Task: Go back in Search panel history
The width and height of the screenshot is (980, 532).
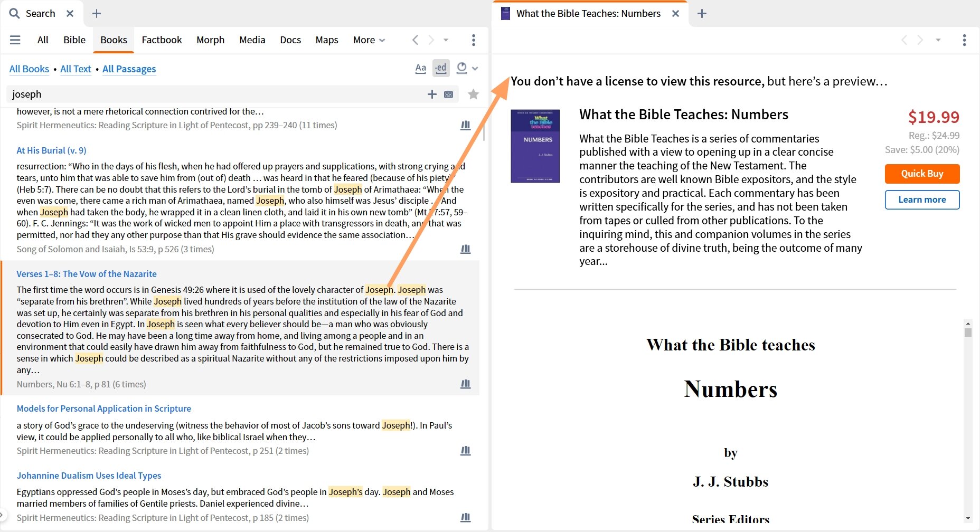Action: point(416,40)
